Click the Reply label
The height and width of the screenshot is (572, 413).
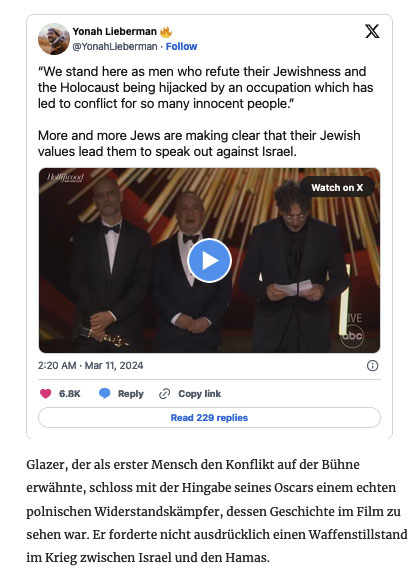pos(131,394)
